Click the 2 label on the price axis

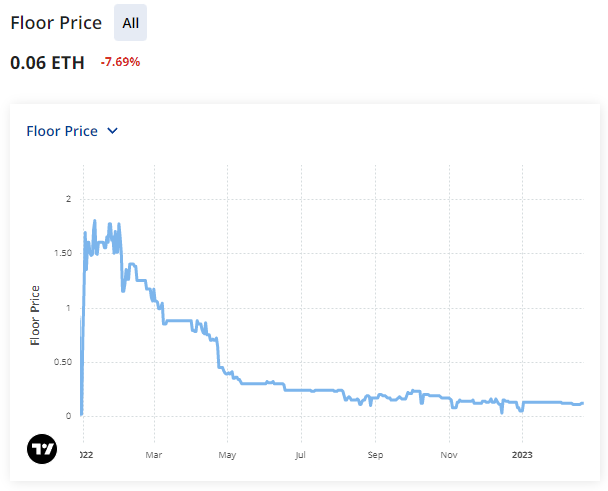click(x=68, y=199)
